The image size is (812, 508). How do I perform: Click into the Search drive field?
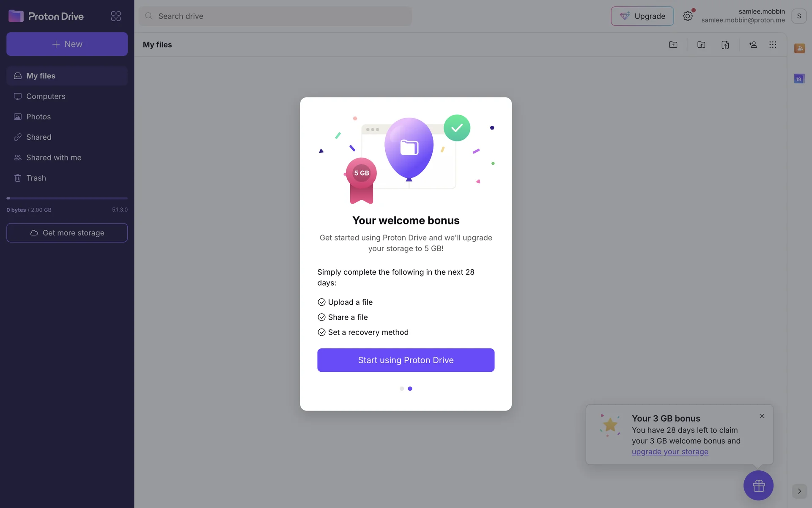coord(275,16)
